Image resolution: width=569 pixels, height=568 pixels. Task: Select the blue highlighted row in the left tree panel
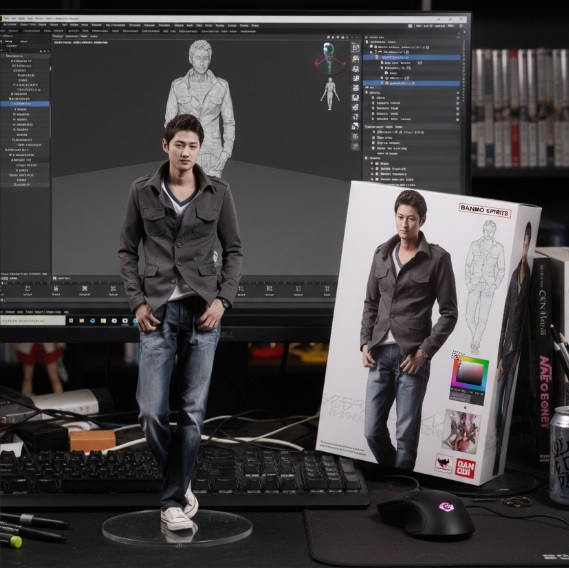point(25,104)
